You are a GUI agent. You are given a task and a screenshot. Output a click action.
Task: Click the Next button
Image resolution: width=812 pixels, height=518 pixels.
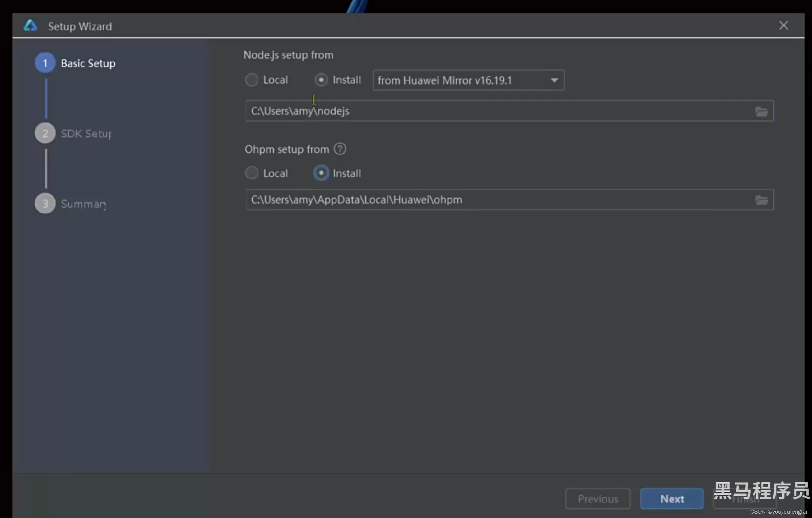[671, 498]
